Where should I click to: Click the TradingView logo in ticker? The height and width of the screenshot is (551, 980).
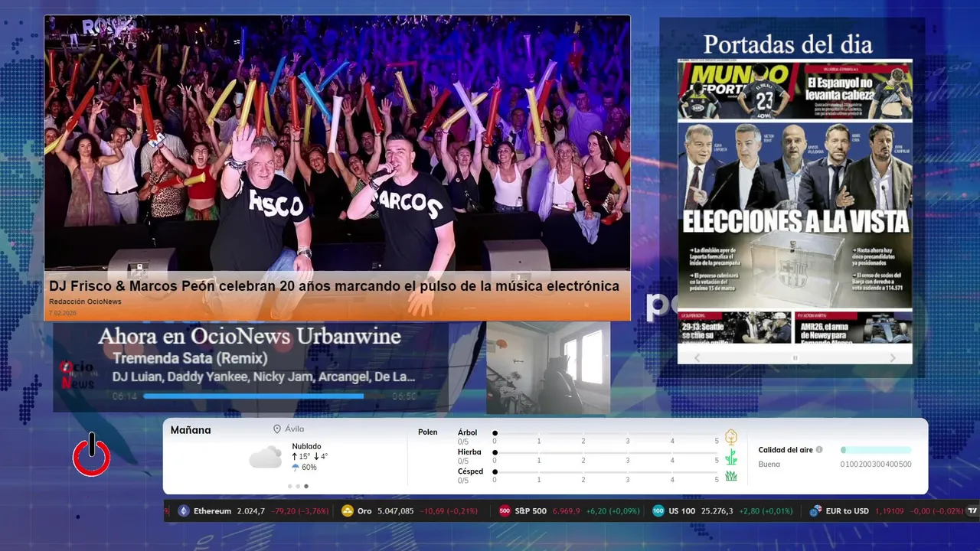pyautogui.click(x=973, y=511)
